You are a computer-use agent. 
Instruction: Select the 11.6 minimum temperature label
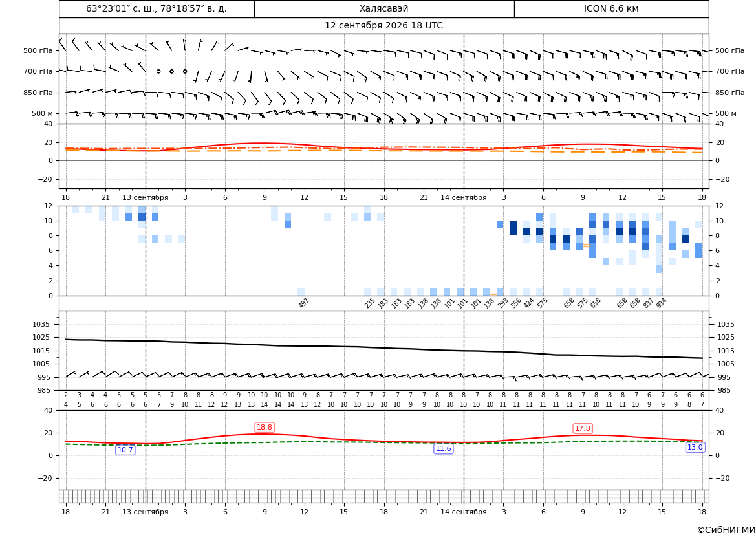coord(444,449)
